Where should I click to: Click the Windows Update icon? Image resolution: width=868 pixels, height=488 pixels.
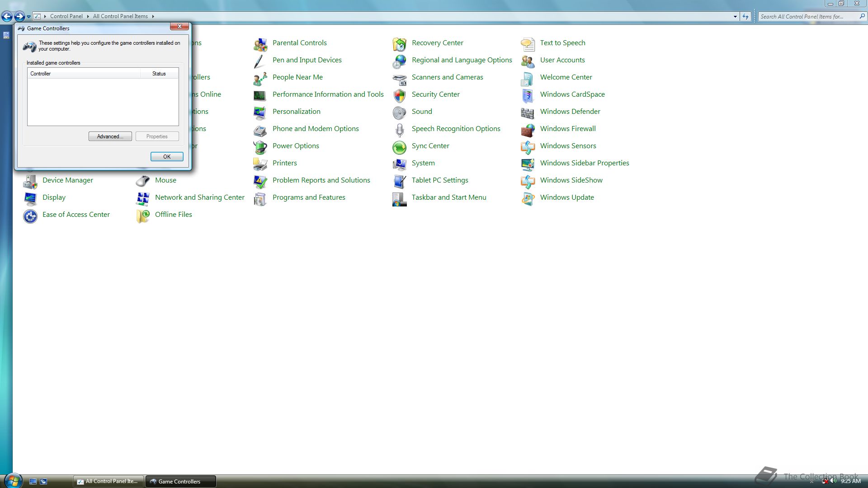(x=528, y=198)
